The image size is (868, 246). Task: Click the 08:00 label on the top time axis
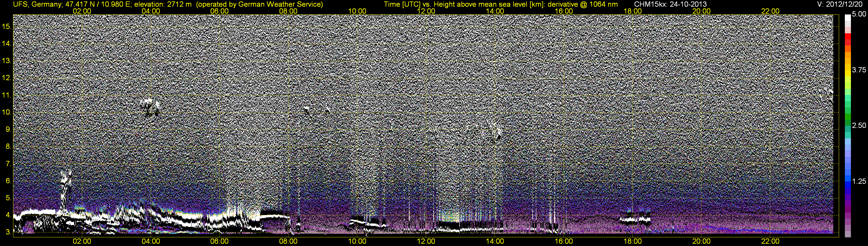tap(288, 11)
